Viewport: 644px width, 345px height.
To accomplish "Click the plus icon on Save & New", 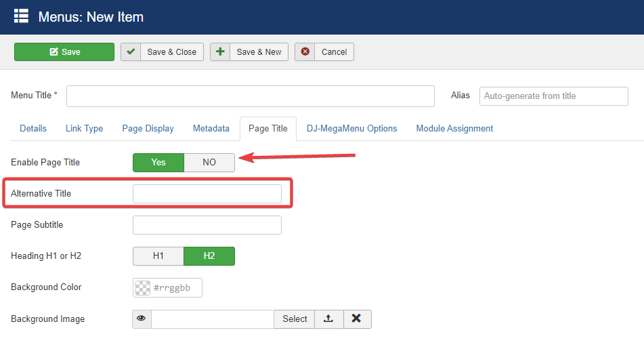I will 220,52.
